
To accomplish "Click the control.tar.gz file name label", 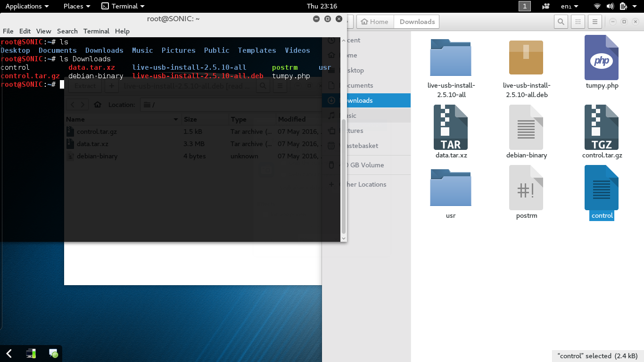I will [x=602, y=155].
